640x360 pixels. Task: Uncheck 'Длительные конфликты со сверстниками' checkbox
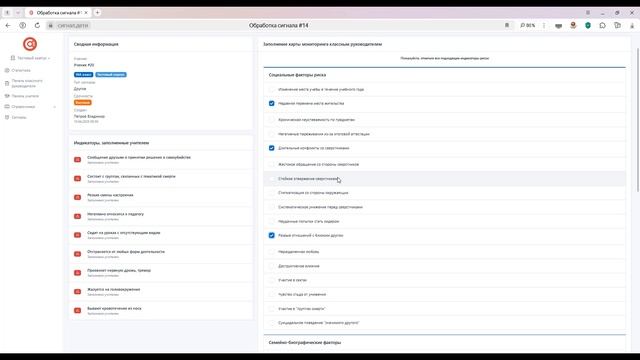click(x=271, y=148)
